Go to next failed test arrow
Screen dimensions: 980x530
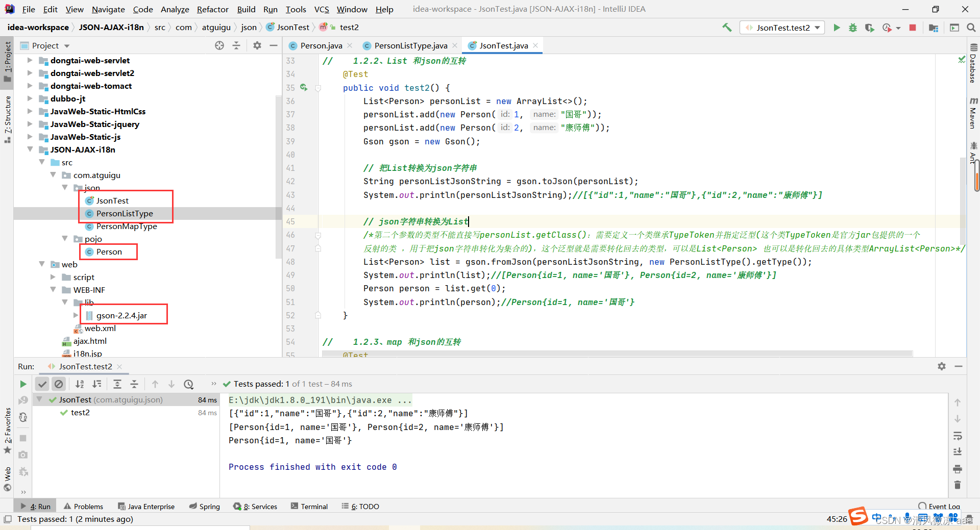point(171,384)
